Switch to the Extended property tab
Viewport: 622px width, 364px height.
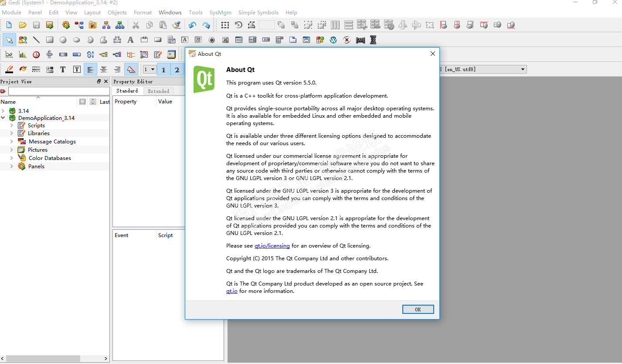coord(159,91)
